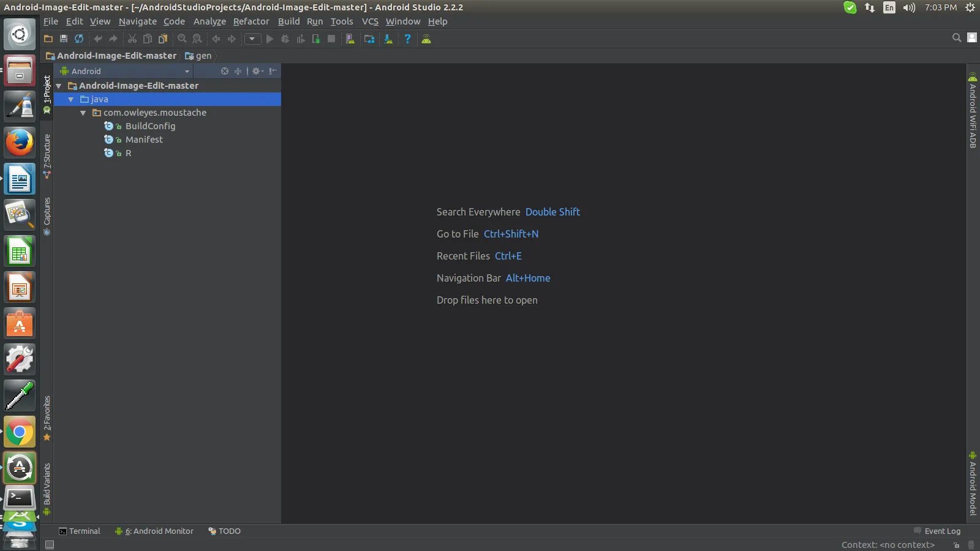Viewport: 980px width, 551px height.
Task: Open the Refactor menu
Action: 251,21
